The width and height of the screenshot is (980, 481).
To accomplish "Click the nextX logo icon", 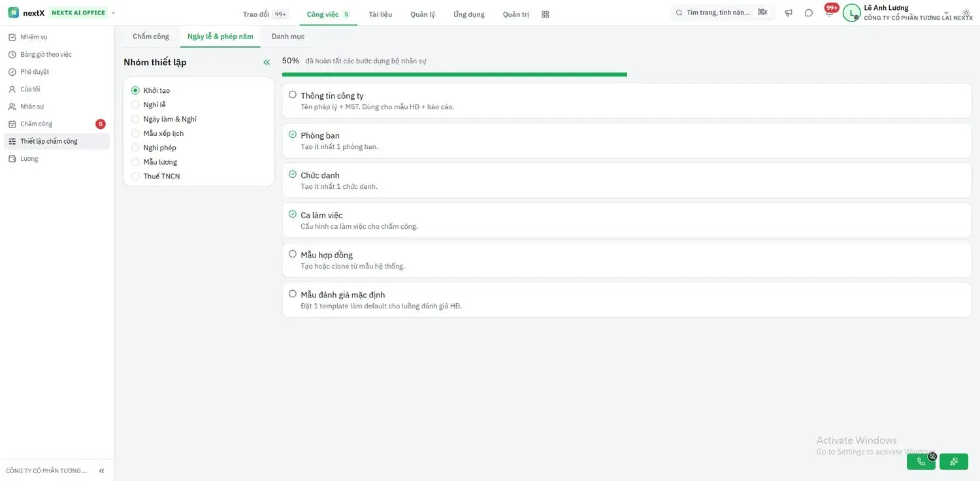I will point(13,13).
